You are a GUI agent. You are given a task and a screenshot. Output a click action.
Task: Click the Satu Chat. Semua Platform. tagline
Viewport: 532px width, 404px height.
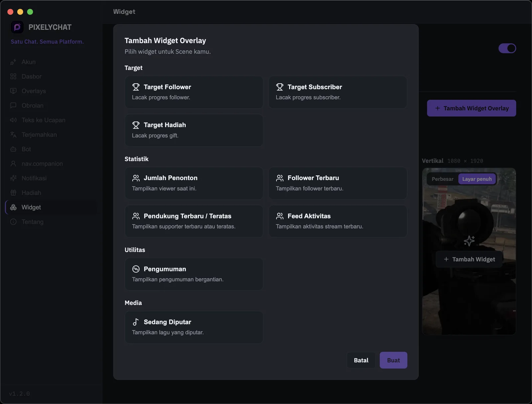point(47,42)
